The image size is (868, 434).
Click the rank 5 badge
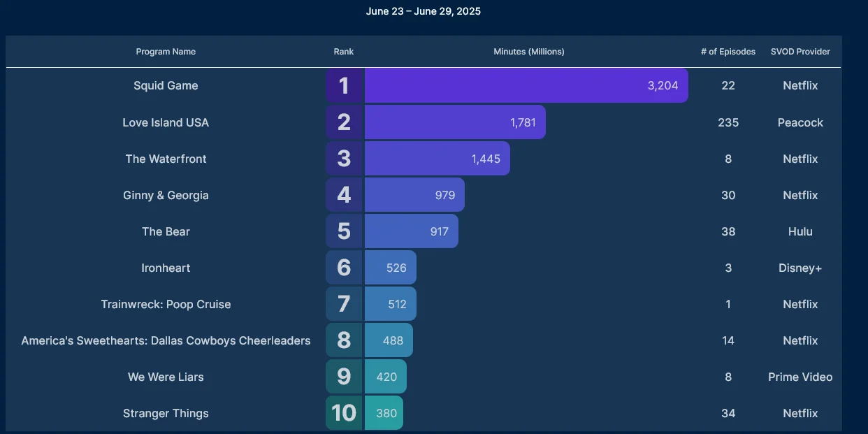pos(344,231)
